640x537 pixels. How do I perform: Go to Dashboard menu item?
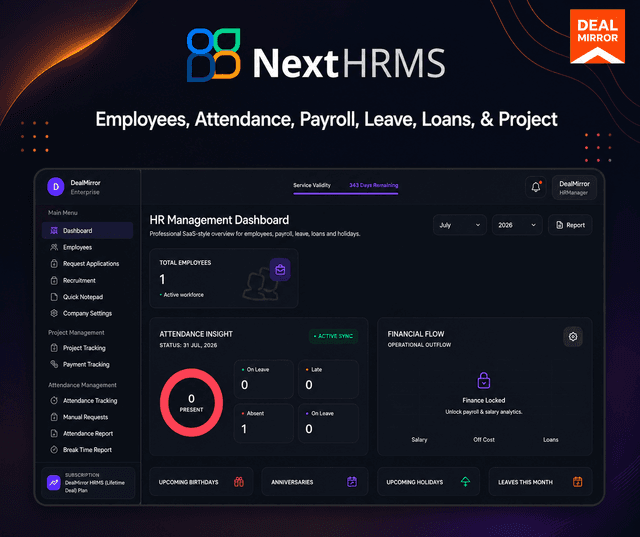[x=87, y=231]
